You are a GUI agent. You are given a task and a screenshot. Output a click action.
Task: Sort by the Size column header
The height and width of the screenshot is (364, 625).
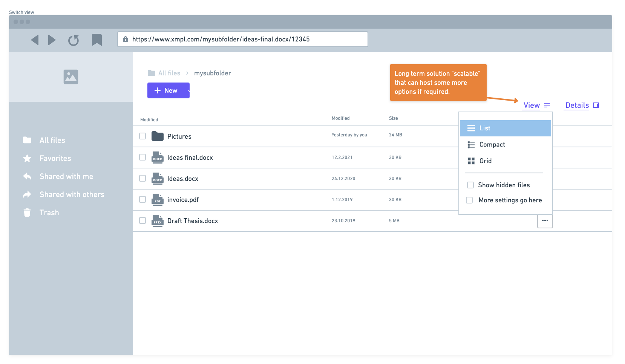(394, 118)
